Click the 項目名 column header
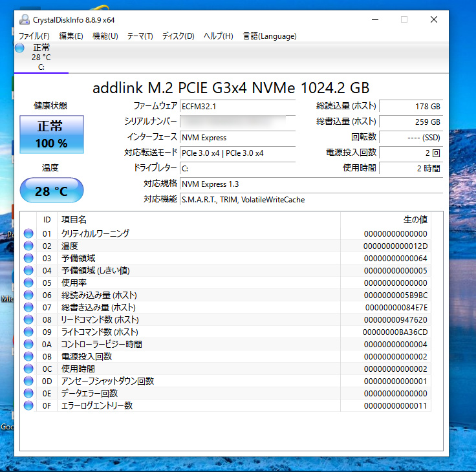Viewport: 476px width, 472px height. click(x=74, y=220)
